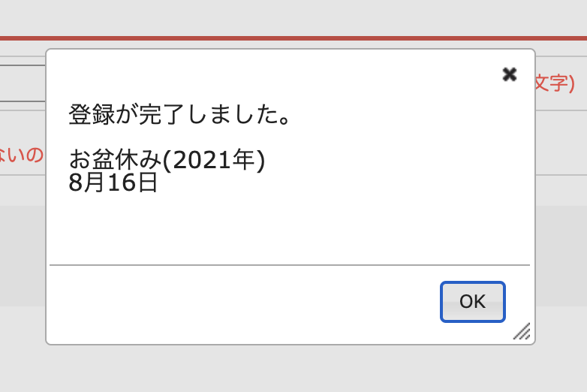Click the red ないの text at left
Screen dimensions: 587x392
(x=22, y=155)
